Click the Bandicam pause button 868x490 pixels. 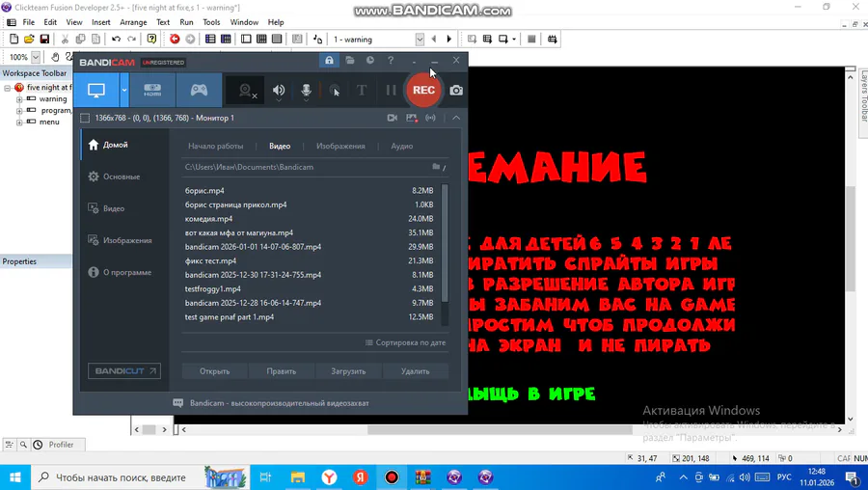coord(392,91)
